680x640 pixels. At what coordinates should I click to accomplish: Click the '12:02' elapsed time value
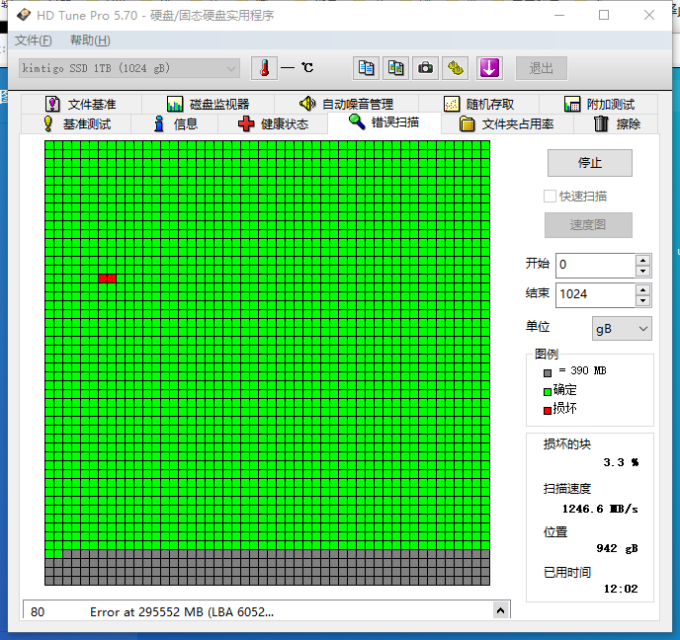coord(621,589)
